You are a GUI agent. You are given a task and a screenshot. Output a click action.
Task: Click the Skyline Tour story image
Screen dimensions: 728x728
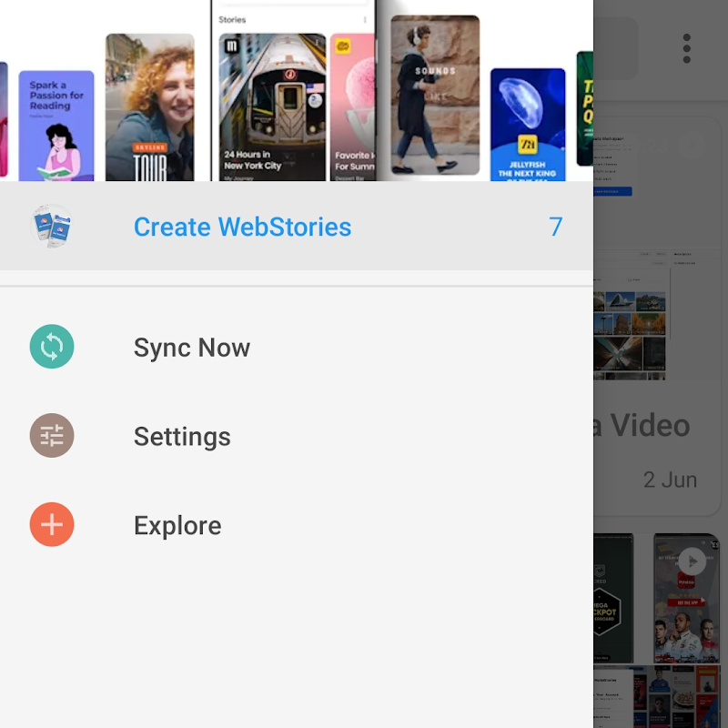click(x=149, y=107)
